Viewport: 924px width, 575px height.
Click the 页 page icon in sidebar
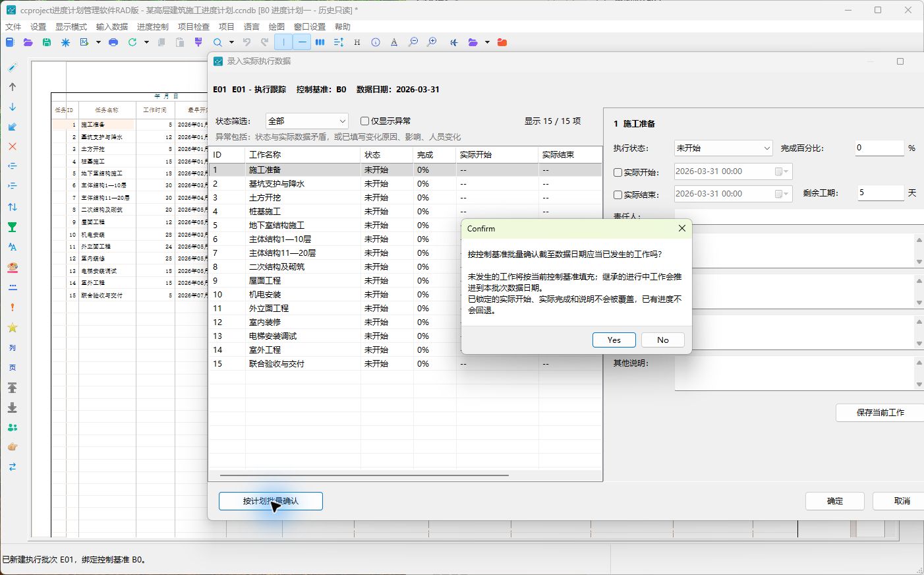13,367
